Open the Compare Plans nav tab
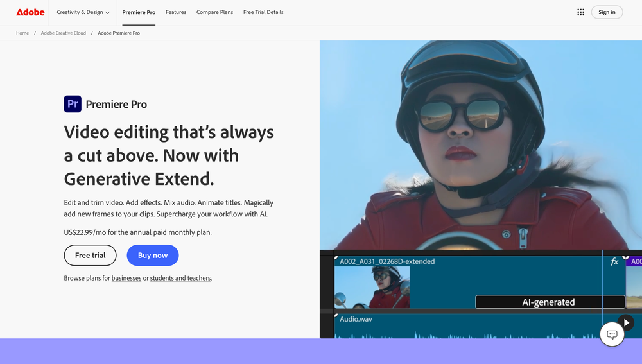The height and width of the screenshot is (364, 642). [214, 12]
